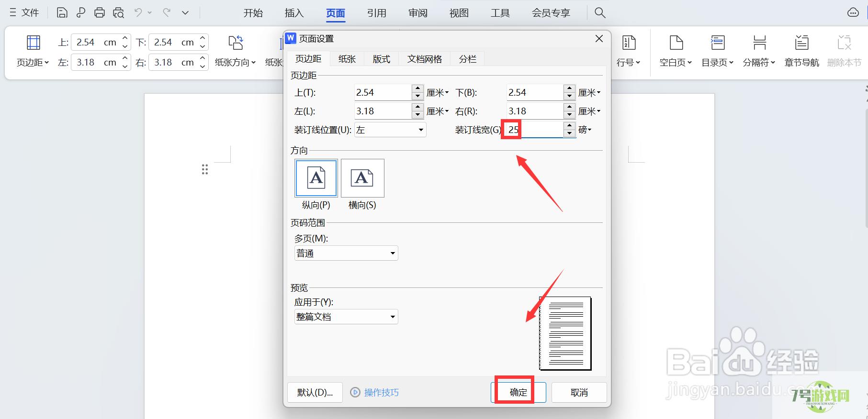
Task: Select the 纸张 dialog tab
Action: pos(347,59)
